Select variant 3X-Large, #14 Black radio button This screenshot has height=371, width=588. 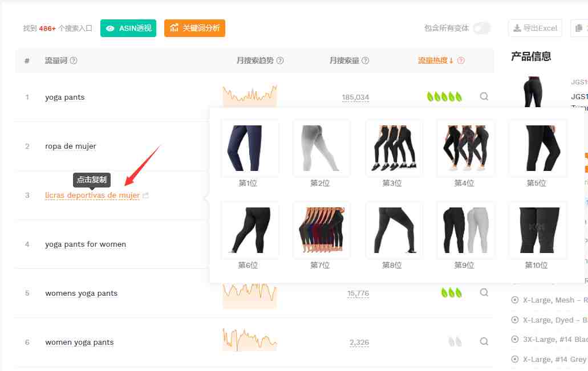(515, 339)
